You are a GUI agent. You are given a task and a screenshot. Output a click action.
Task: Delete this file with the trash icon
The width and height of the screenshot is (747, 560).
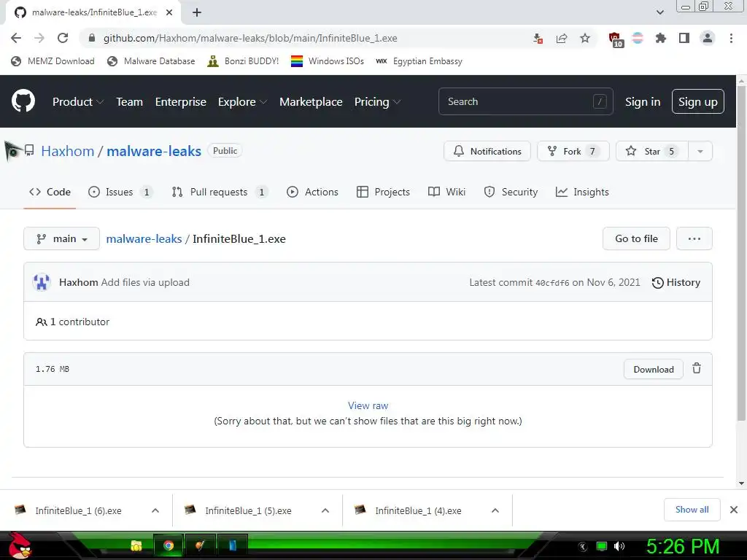(x=697, y=368)
